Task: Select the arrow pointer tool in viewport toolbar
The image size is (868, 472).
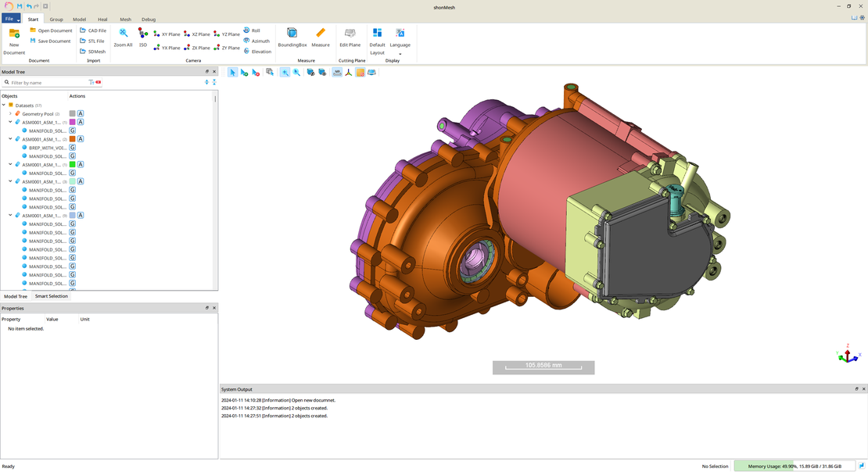Action: (x=232, y=73)
